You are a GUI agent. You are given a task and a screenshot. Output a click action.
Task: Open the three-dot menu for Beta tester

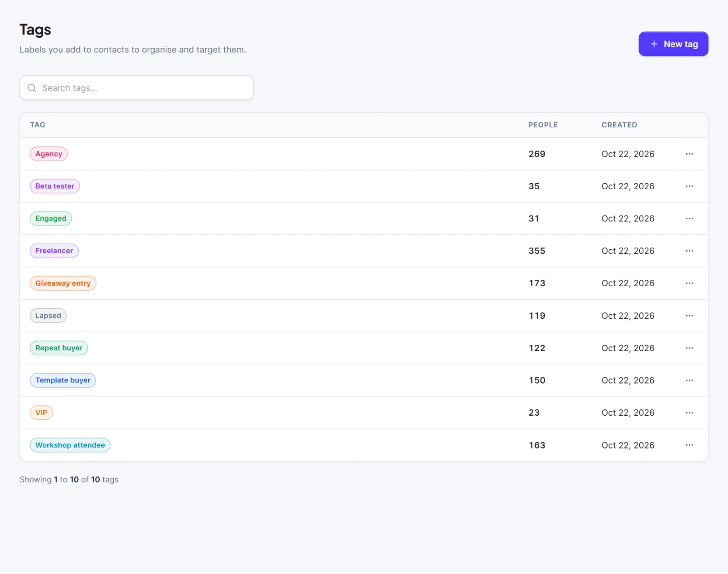689,186
